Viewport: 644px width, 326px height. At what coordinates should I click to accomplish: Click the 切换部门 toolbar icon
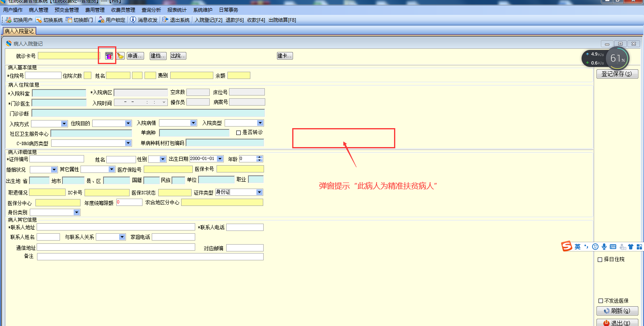(69, 20)
